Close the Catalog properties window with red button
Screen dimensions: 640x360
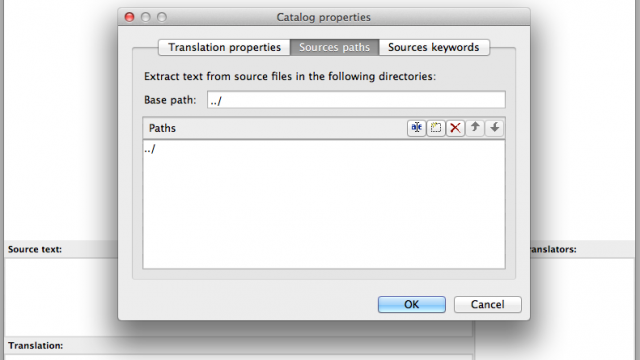coord(129,17)
